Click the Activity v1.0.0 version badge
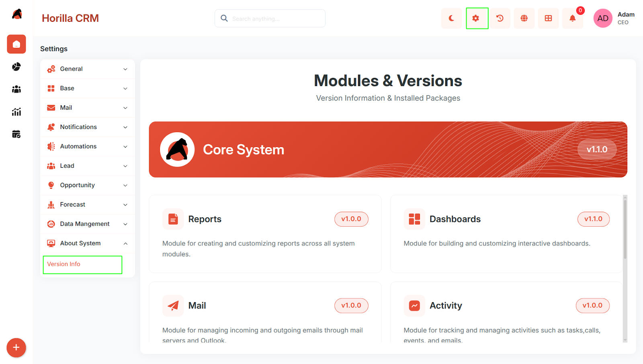Screen dimensions: 643x364 point(593,305)
